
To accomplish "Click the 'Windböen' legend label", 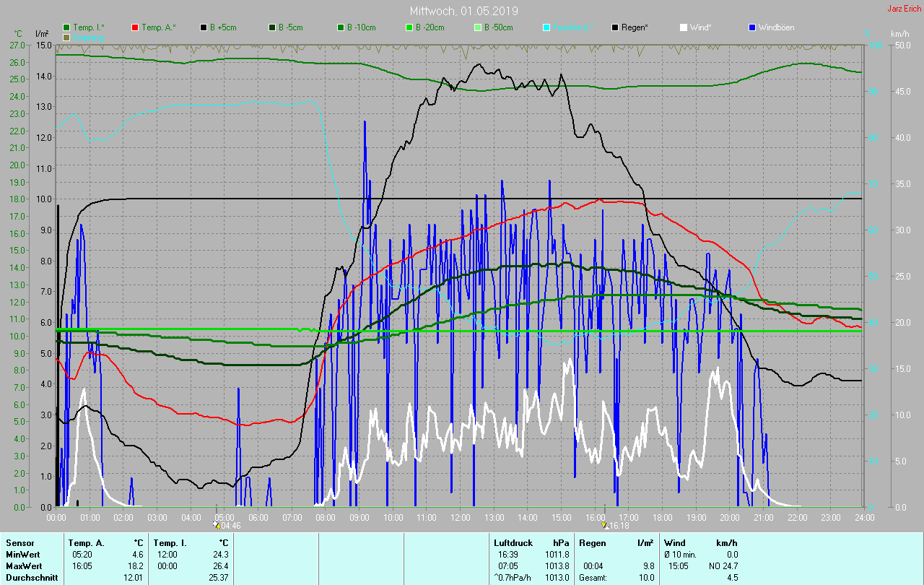I will 776,27.
